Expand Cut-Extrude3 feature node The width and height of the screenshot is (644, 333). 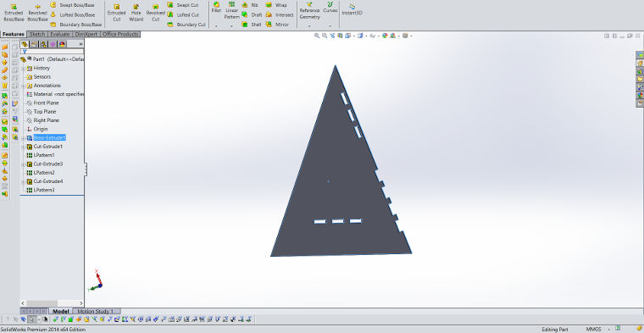click(24, 164)
